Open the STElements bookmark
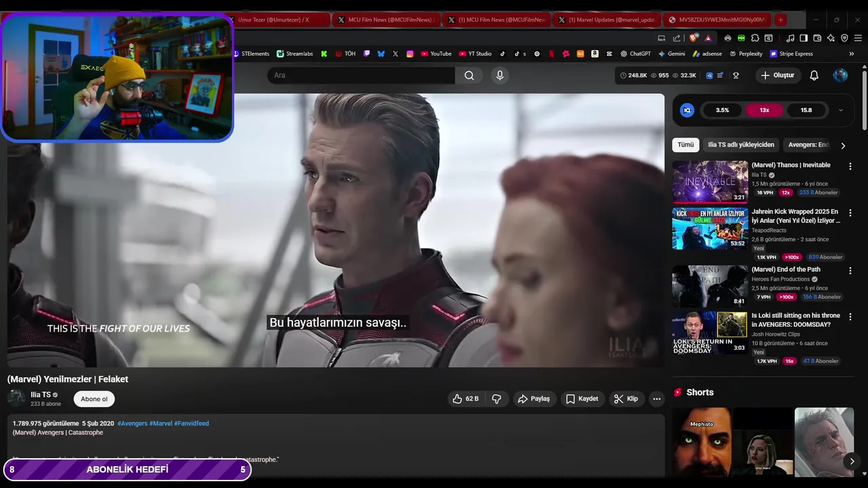The image size is (868, 488). (x=251, y=54)
